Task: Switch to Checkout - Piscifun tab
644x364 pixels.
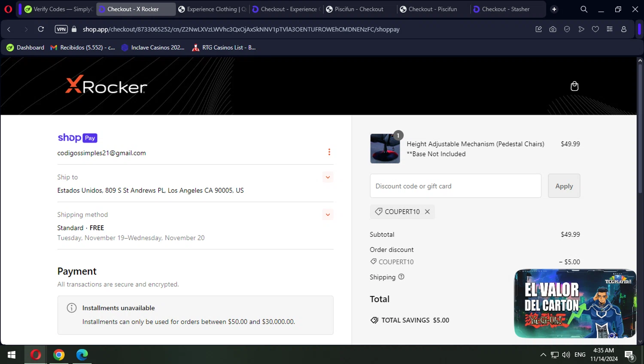Action: point(433,9)
